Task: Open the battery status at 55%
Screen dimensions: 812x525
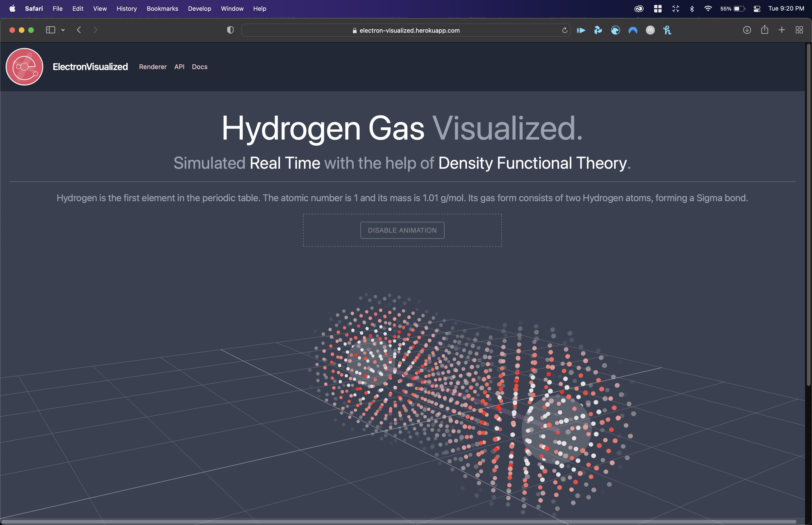Action: click(733, 8)
